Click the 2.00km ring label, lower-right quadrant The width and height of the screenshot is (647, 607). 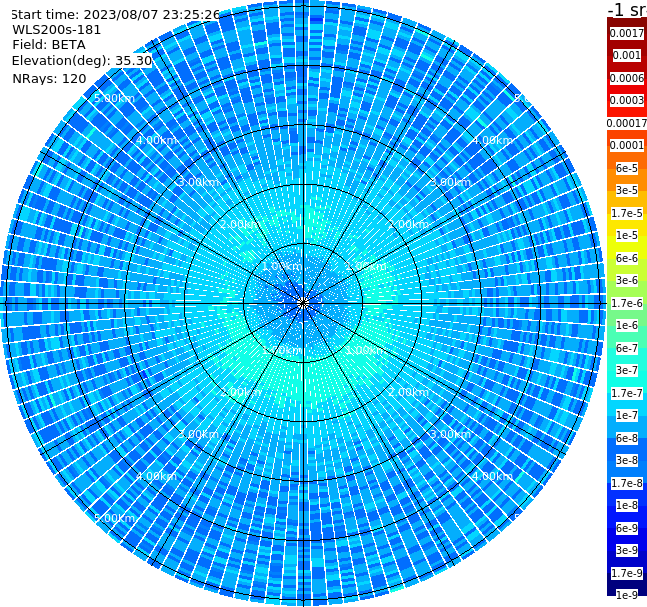point(408,392)
